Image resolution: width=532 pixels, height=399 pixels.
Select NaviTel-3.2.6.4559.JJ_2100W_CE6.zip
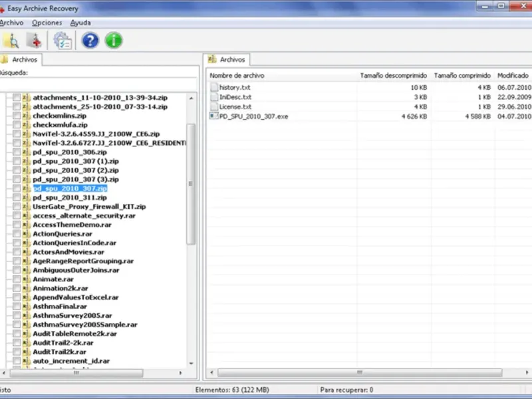tap(96, 134)
